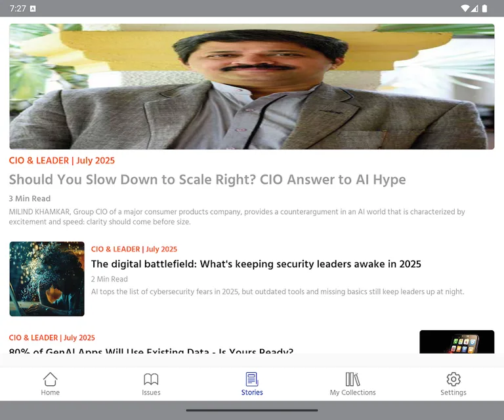Click the 'MILIND KHAMKAR, Group CIO' summary text
The width and height of the screenshot is (504, 420).
coord(237,217)
